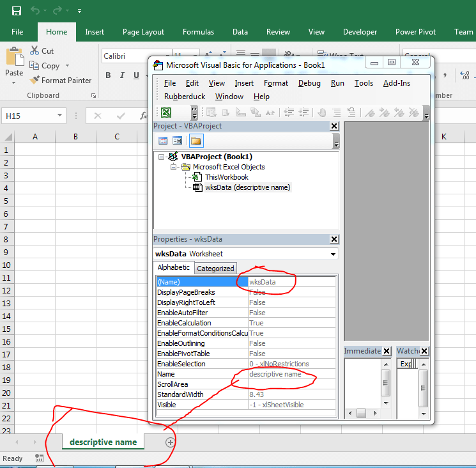Click View Microsoft Excel icon in VBA toolbar
476x468 pixels.
pos(166,113)
